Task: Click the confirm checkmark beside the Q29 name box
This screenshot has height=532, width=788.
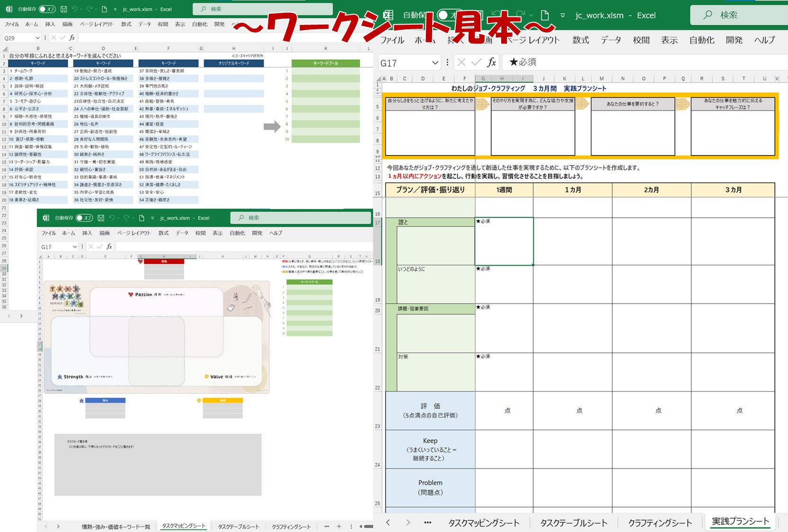Action: click(x=62, y=38)
